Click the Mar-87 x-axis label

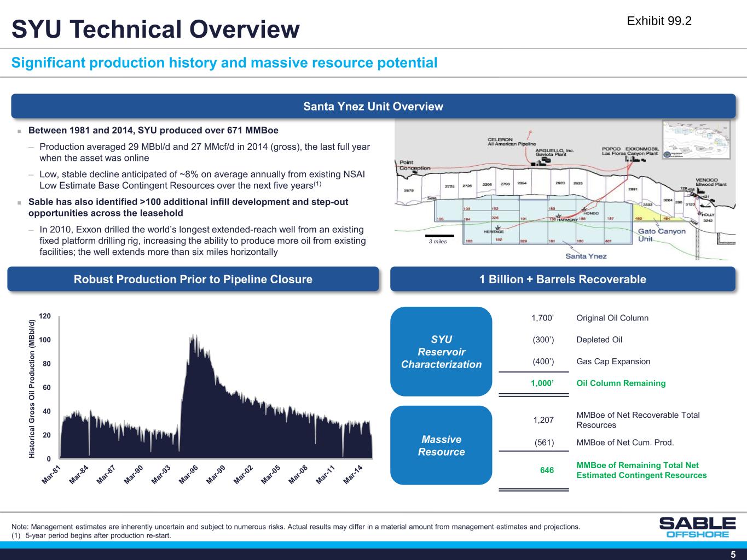click(x=106, y=474)
